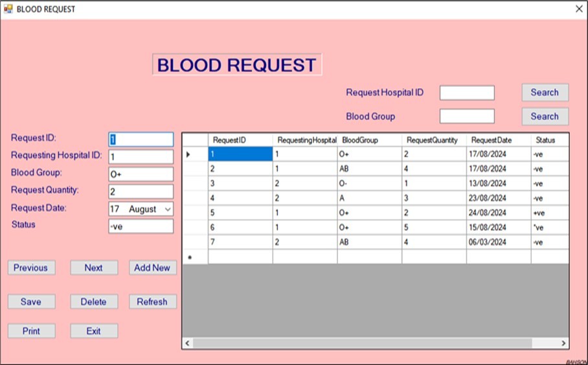Open the Request Date dropdown arrow
Screen dimensions: 588x365
click(x=168, y=209)
